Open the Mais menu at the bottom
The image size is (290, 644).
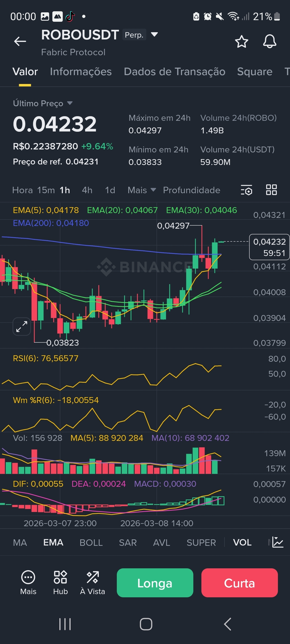28,583
